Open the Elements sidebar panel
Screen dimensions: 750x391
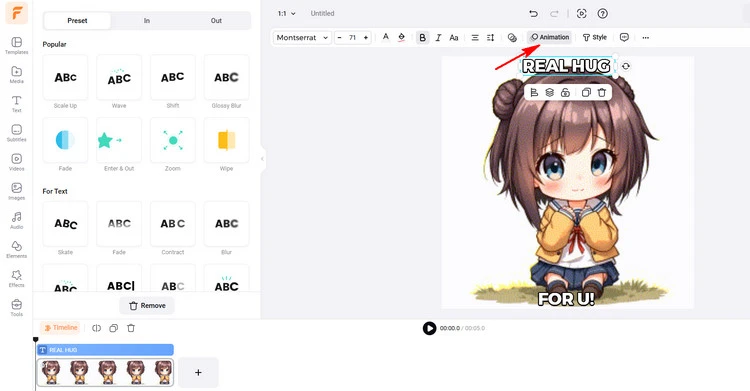(16, 250)
